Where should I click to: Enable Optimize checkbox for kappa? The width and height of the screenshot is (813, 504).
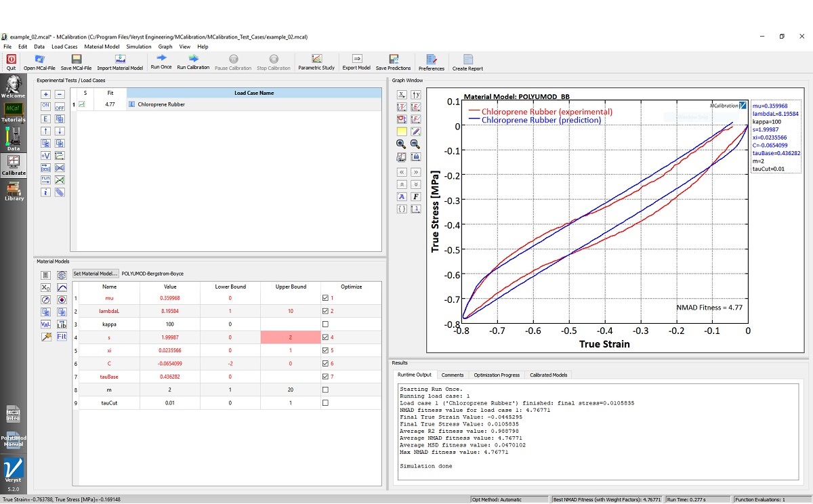(x=326, y=324)
